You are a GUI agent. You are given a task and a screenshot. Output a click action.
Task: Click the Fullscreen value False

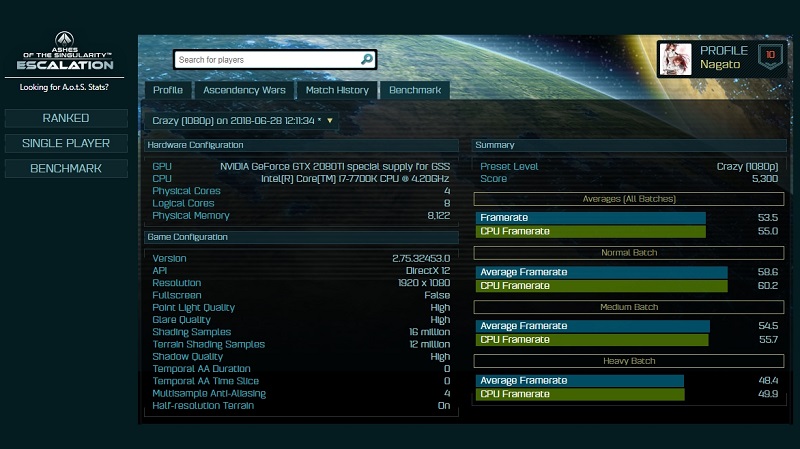pos(437,295)
